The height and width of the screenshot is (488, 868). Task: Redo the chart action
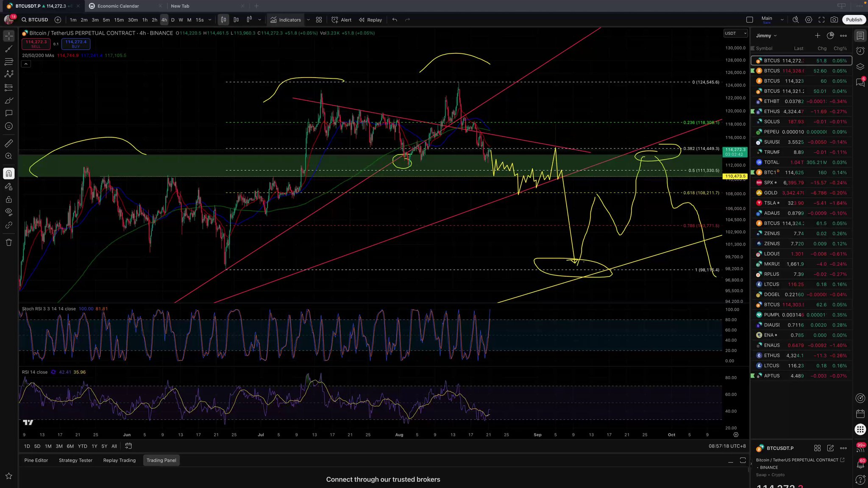click(407, 20)
